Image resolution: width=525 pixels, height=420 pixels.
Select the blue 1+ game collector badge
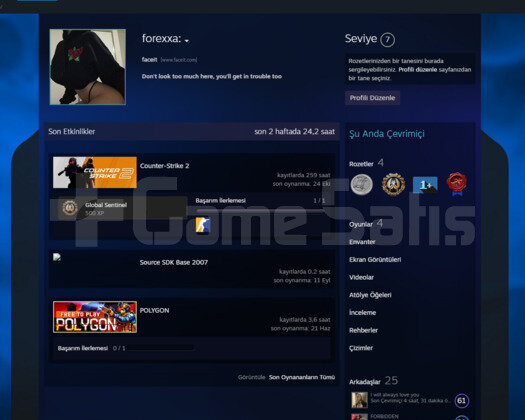tap(425, 185)
